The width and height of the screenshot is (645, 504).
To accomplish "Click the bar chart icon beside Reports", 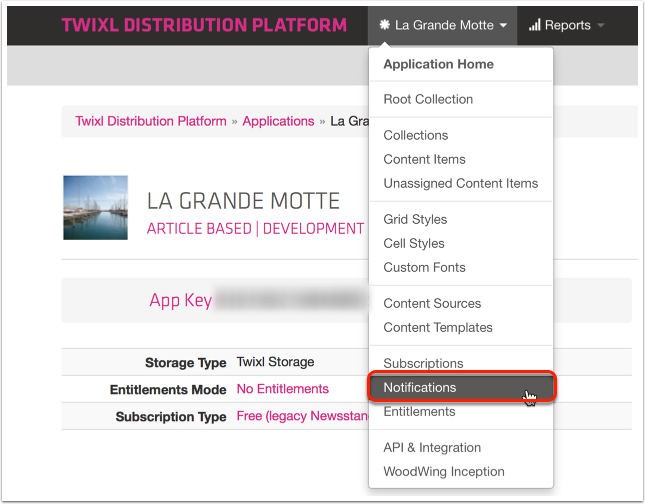I will (x=534, y=25).
